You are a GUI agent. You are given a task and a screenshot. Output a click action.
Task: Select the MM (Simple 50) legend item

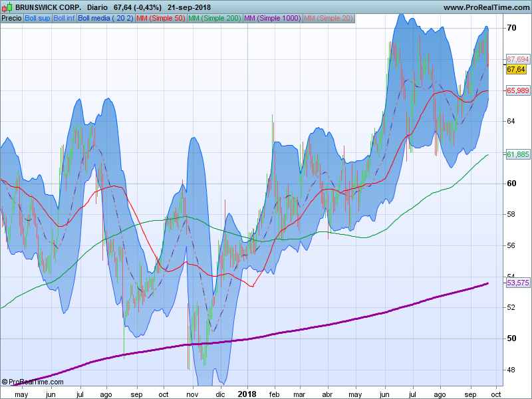[x=161, y=19]
